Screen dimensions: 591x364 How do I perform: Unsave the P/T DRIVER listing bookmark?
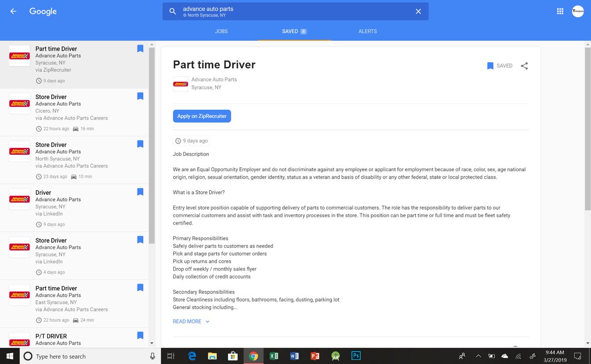point(140,336)
